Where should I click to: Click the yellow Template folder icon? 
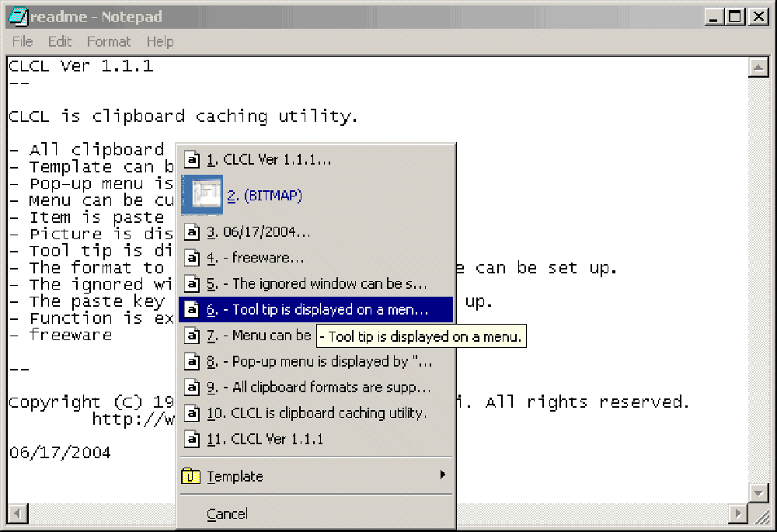coord(192,476)
